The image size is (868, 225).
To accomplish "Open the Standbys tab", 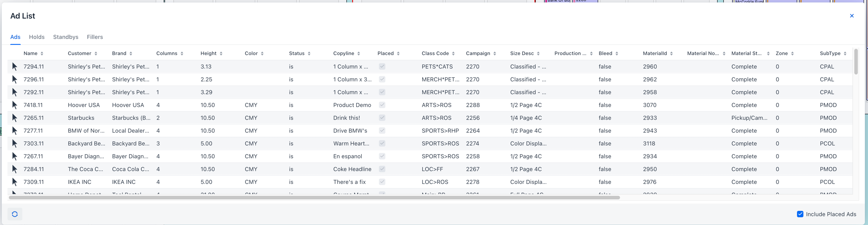I will 66,37.
